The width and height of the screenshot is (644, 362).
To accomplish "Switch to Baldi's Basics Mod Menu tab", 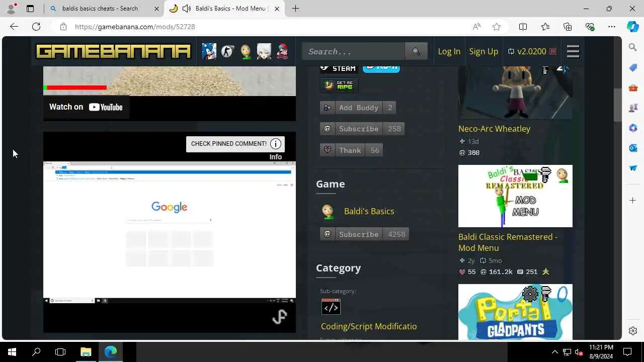I will coord(225,9).
